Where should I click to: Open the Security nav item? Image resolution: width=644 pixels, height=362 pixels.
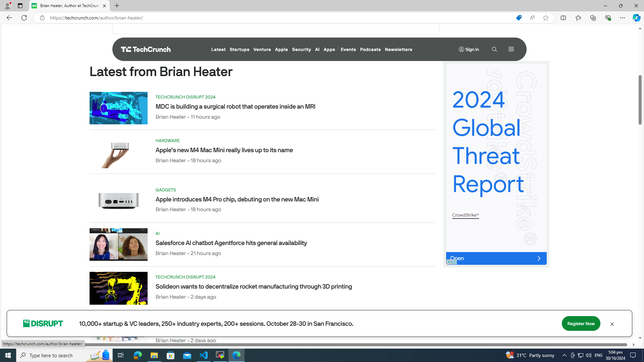click(301, 49)
